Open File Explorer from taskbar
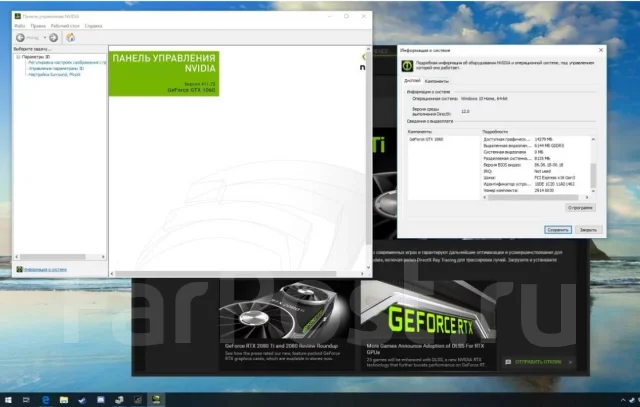The image size is (640, 407). click(x=64, y=400)
